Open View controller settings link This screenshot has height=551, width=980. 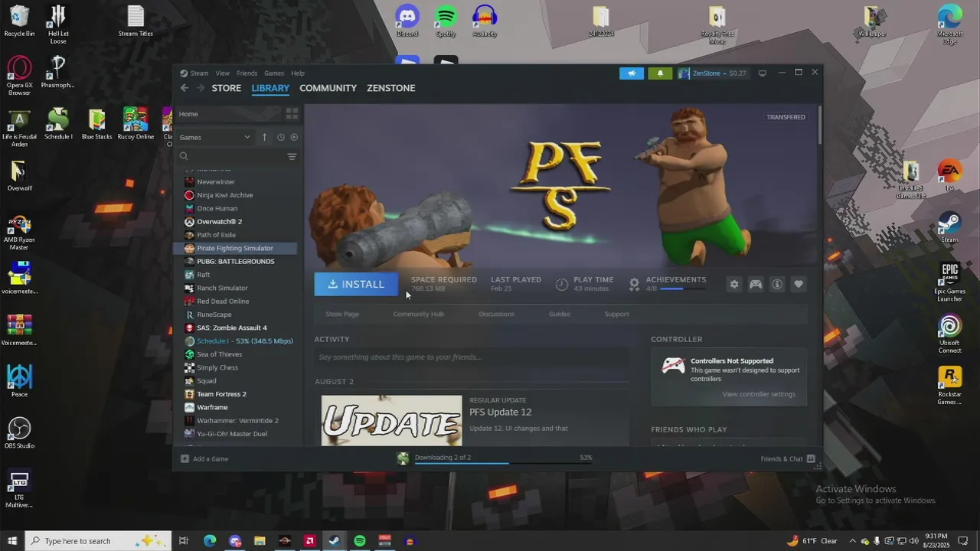click(759, 394)
